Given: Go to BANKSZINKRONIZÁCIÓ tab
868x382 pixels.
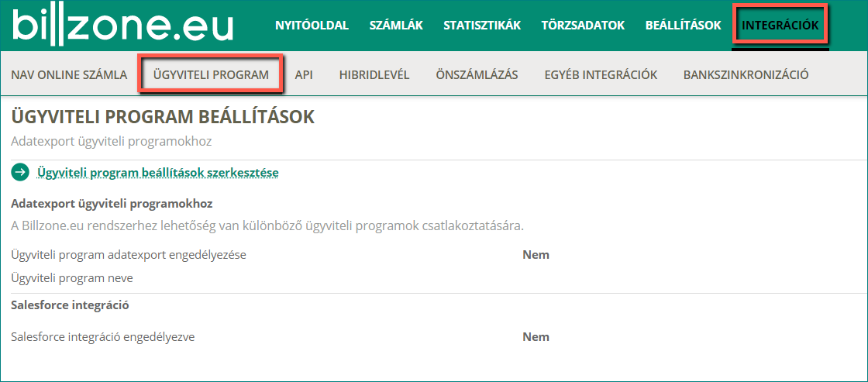Looking at the screenshot, I should click(746, 74).
